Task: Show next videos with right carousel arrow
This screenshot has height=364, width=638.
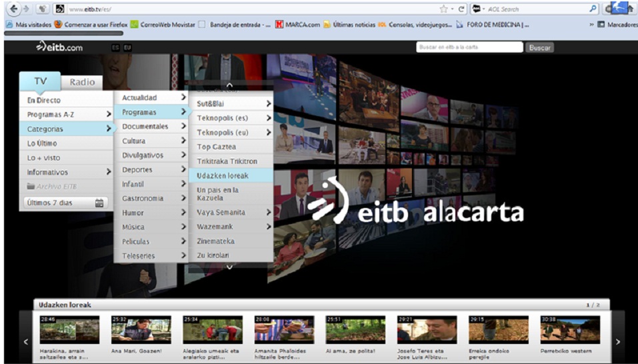Action: pyautogui.click(x=618, y=342)
